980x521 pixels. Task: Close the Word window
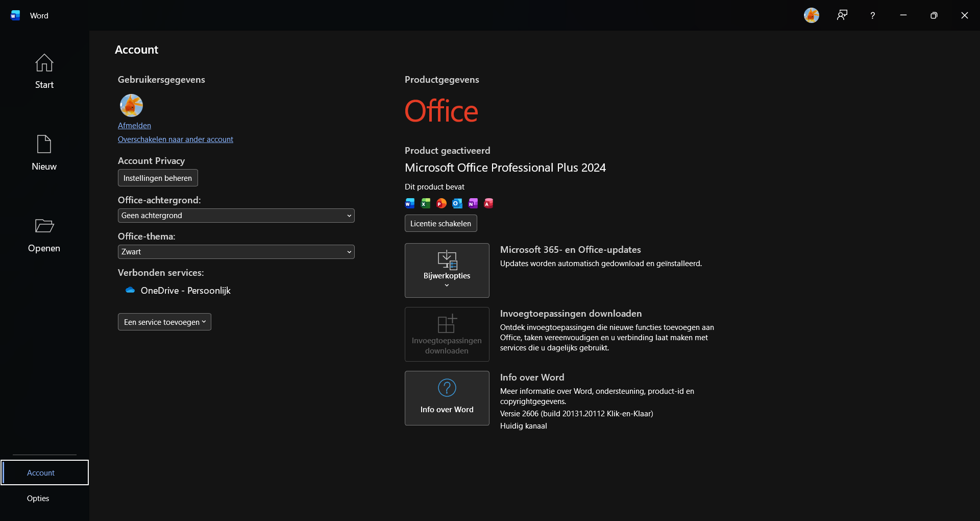[x=965, y=15]
